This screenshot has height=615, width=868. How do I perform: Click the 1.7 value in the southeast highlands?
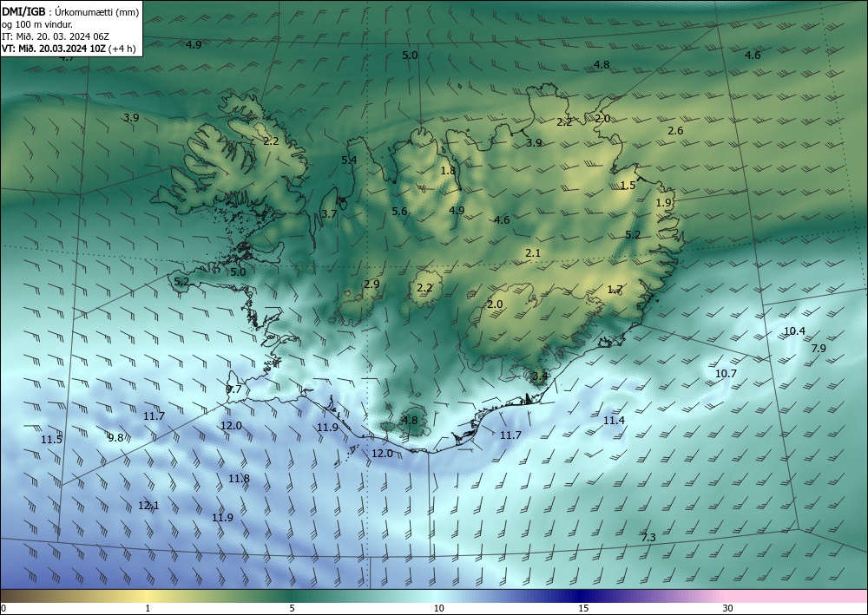point(615,289)
